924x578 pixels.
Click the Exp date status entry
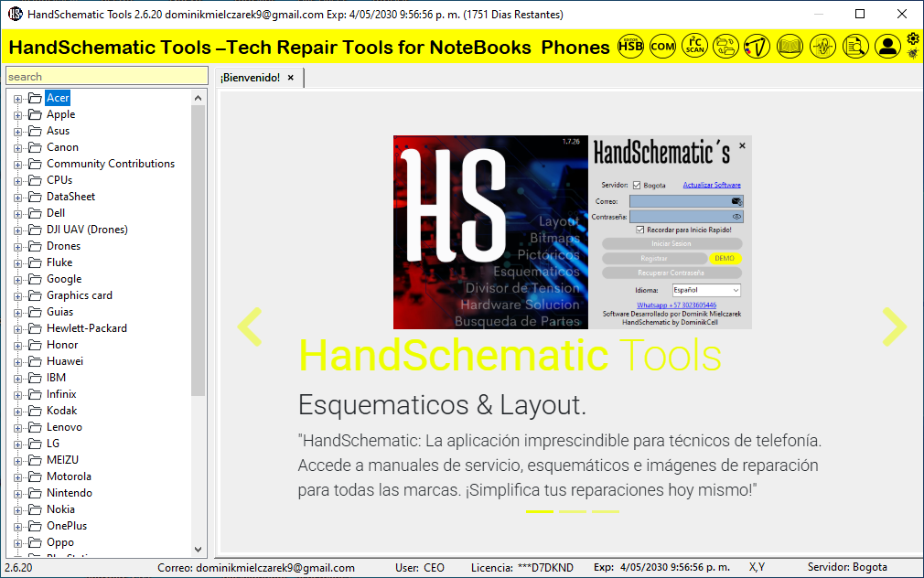pyautogui.click(x=661, y=567)
